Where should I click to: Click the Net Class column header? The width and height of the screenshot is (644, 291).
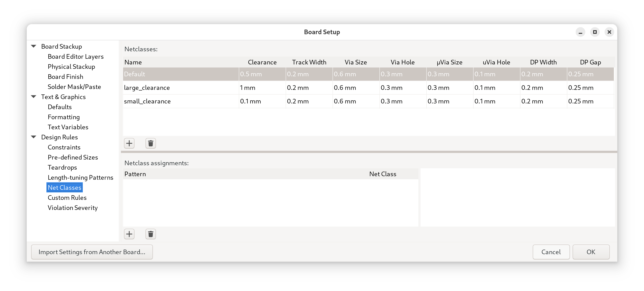(x=383, y=174)
